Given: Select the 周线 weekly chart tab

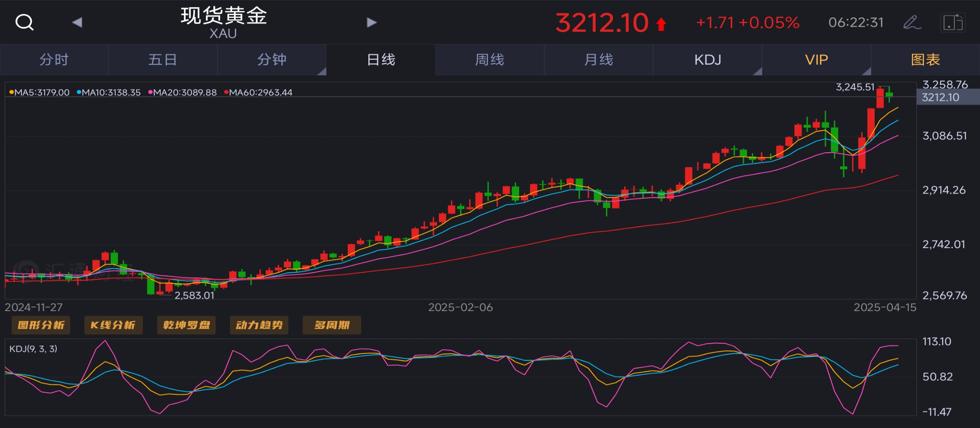Looking at the screenshot, I should [490, 59].
